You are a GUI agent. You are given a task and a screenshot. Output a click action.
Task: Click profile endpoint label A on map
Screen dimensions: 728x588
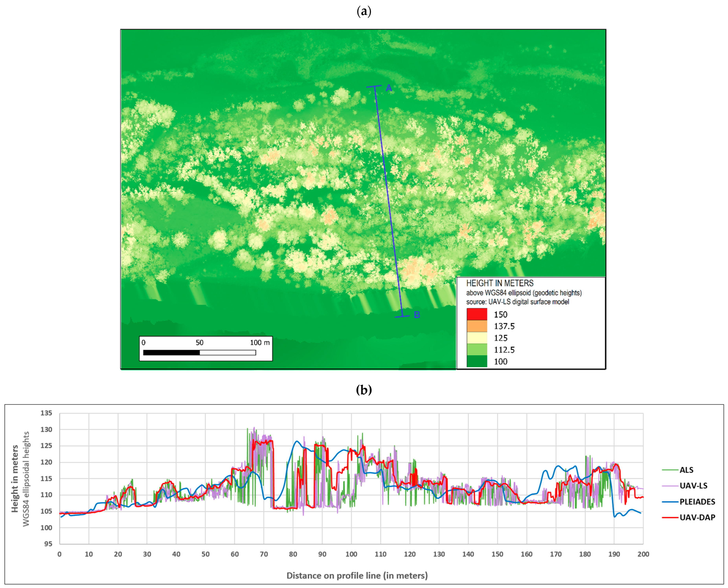coord(389,88)
